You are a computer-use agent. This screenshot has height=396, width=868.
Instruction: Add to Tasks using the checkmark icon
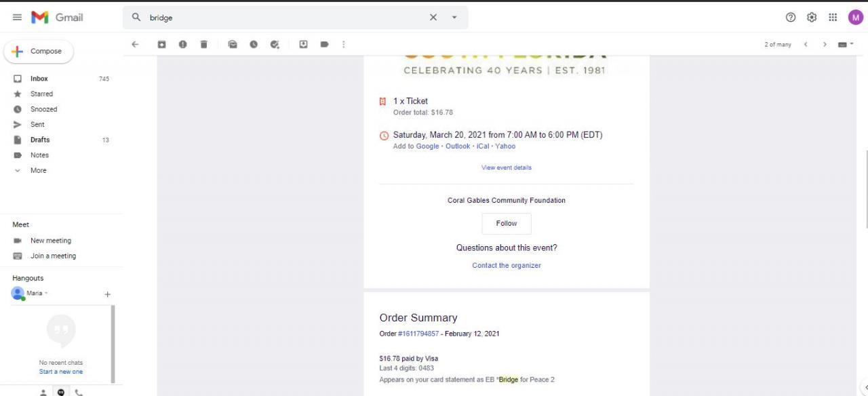click(x=275, y=45)
